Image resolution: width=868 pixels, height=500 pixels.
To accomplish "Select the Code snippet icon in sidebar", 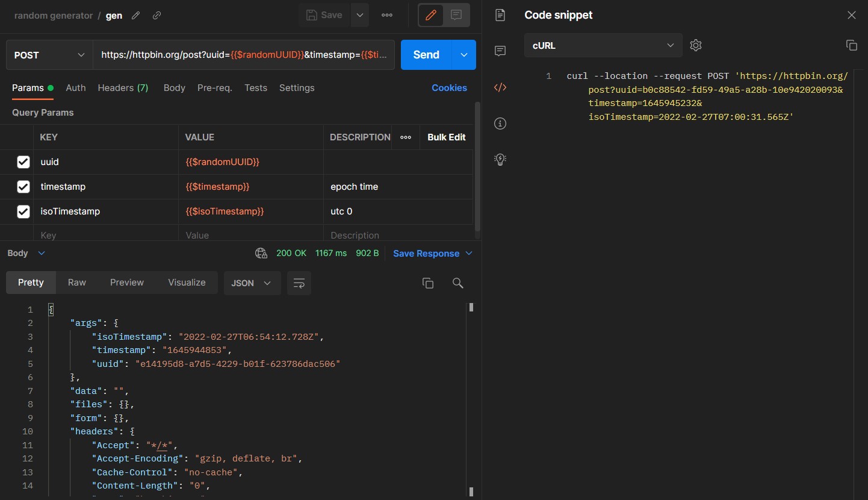I will 500,87.
